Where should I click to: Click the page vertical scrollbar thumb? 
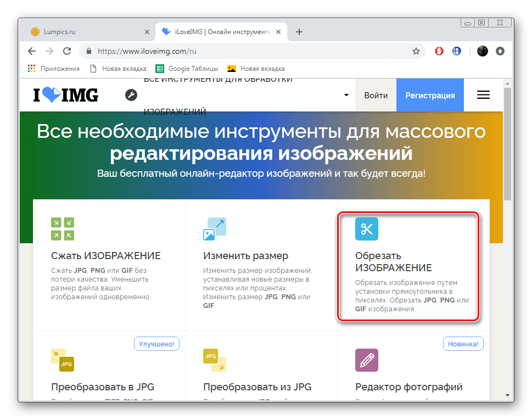pos(507,144)
